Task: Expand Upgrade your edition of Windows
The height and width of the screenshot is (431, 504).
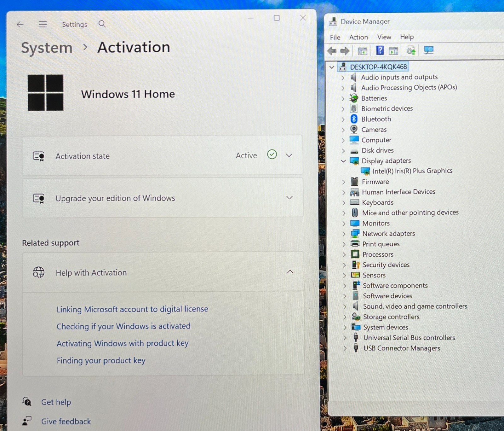Action: click(x=289, y=198)
